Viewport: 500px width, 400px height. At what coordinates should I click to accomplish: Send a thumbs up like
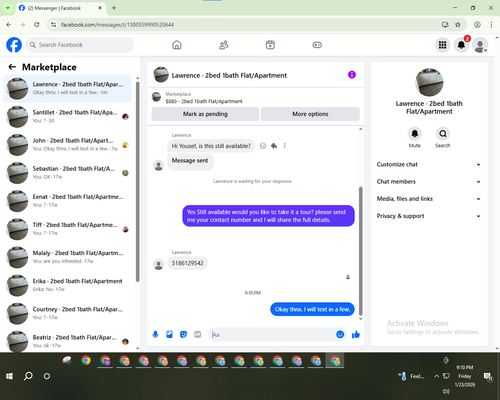(356, 334)
